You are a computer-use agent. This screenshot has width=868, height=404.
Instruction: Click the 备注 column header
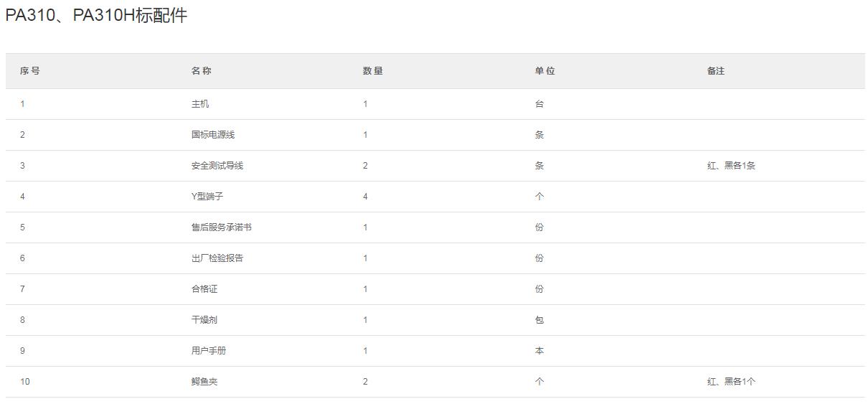pos(716,71)
